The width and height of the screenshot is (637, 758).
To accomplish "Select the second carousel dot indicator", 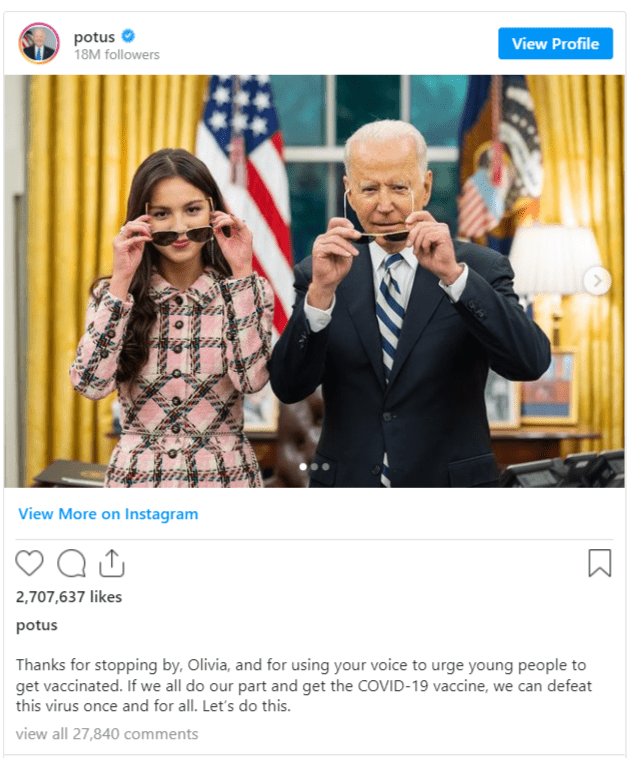I will (315, 466).
